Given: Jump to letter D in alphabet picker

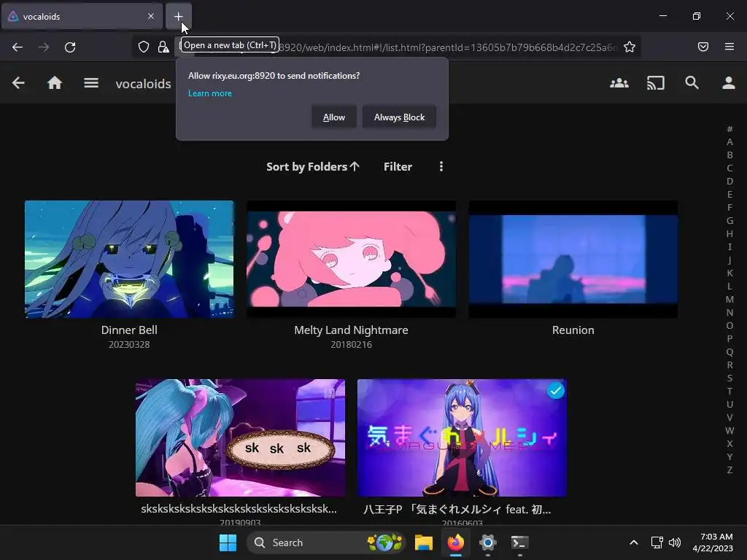Looking at the screenshot, I should tap(729, 181).
